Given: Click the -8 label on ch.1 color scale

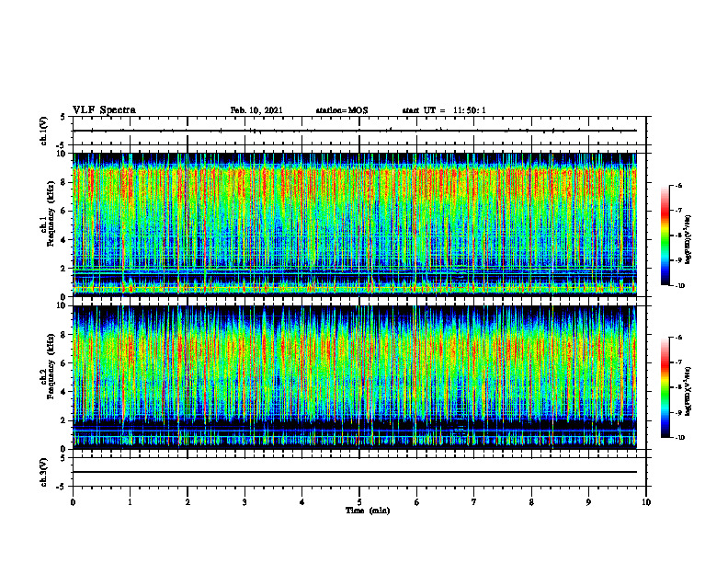Looking at the screenshot, I should (678, 236).
